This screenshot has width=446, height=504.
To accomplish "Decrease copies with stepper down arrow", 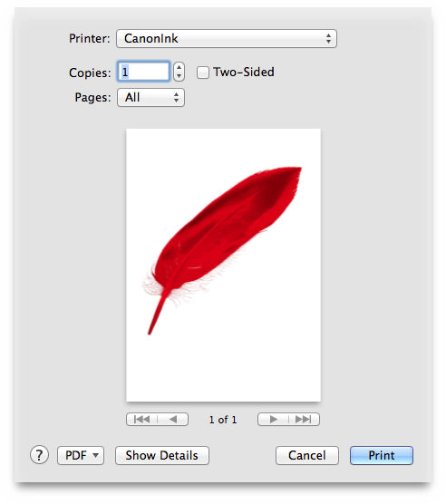I will click(x=179, y=76).
